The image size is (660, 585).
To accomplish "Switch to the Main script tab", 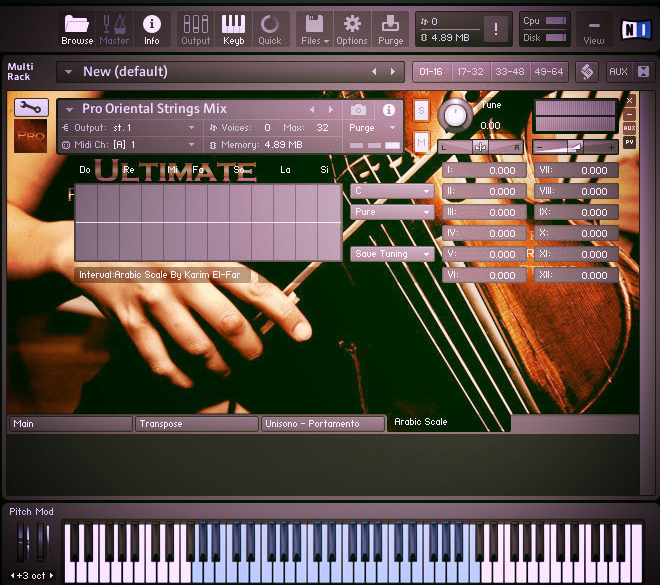I will [70, 424].
